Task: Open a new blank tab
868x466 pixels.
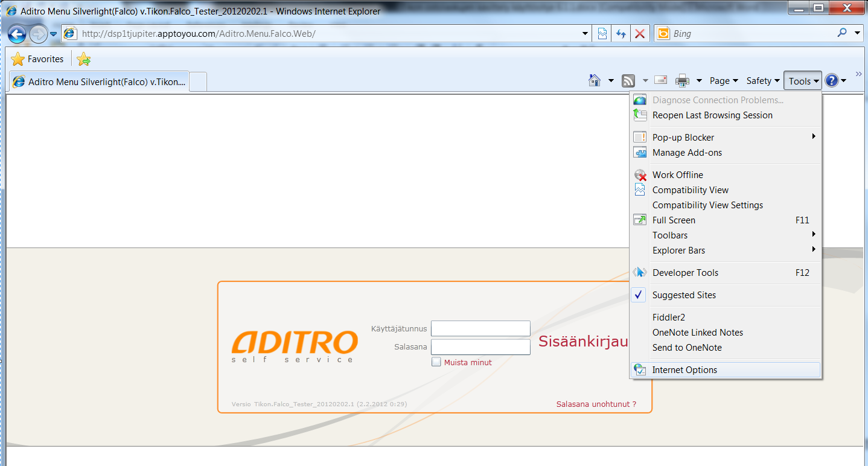Action: tap(199, 81)
